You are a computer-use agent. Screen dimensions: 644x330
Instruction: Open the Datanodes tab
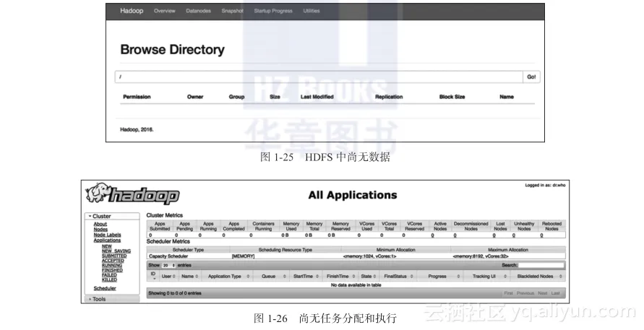(x=198, y=11)
